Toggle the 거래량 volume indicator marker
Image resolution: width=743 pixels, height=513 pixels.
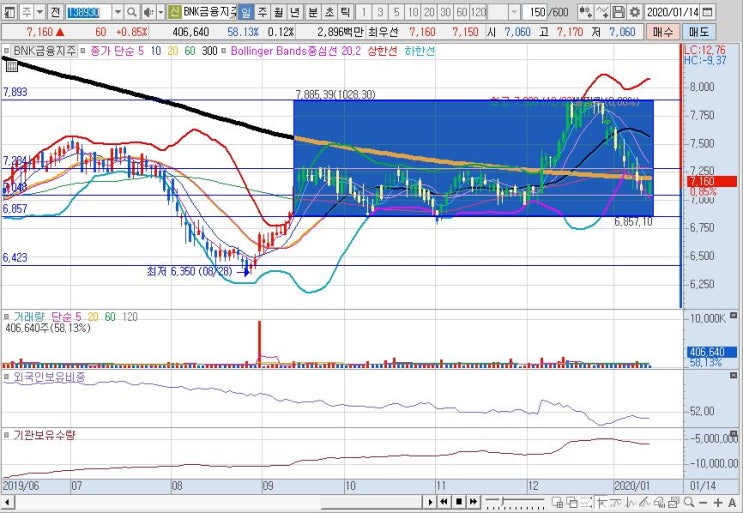6,316
